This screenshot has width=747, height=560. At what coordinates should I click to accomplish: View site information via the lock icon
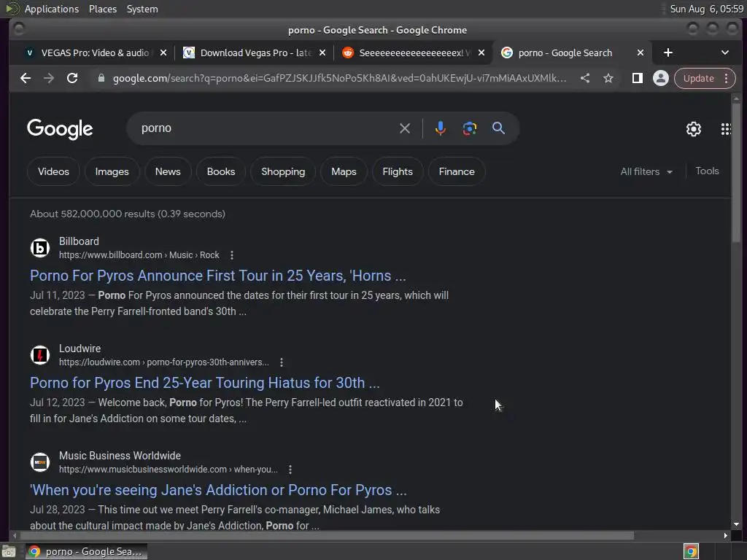click(101, 78)
